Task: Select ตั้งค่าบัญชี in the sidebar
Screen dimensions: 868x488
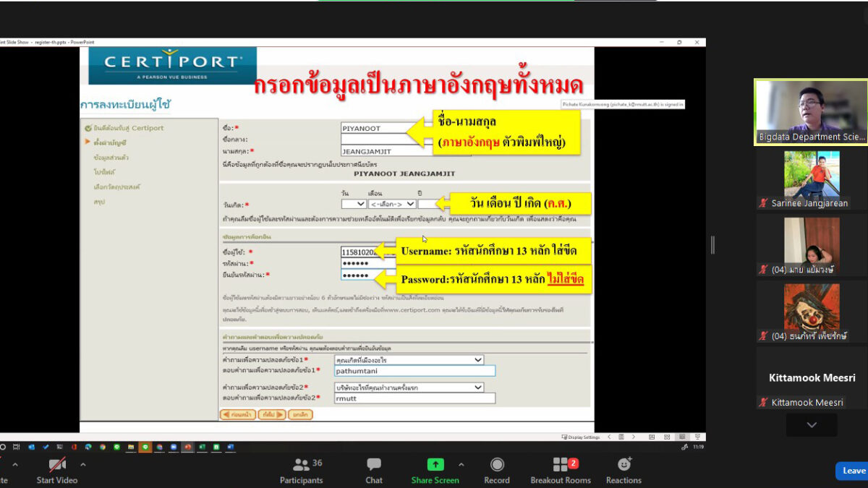Action: pyautogui.click(x=109, y=142)
